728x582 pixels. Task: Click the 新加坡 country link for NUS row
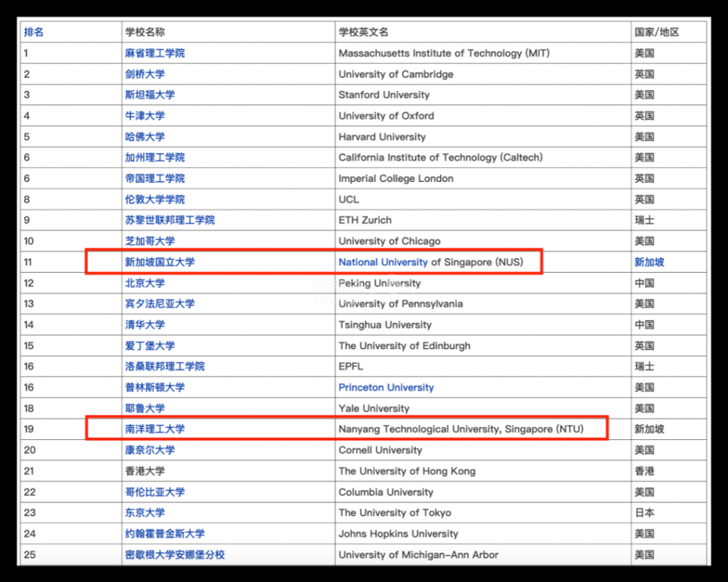[x=649, y=262]
